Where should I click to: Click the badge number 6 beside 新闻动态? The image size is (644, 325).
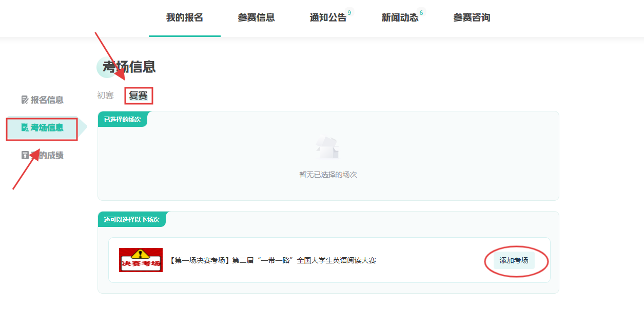[x=421, y=12]
